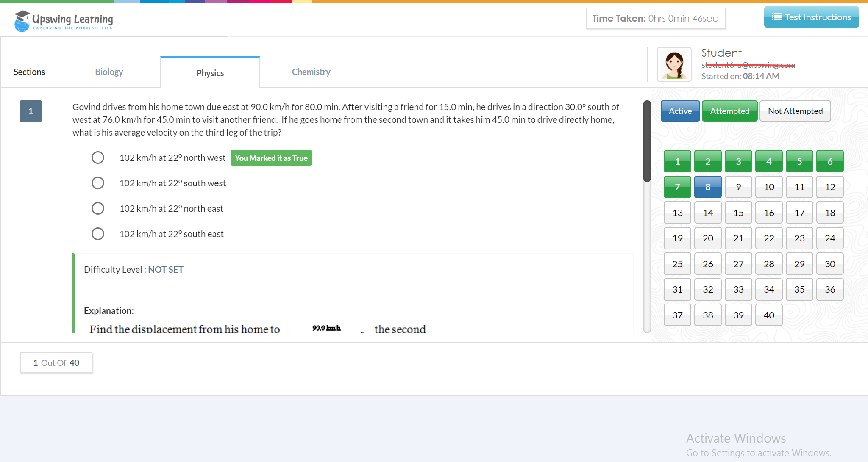868x462 pixels.
Task: Click the question area vertical scrollbar
Action: coord(647,141)
